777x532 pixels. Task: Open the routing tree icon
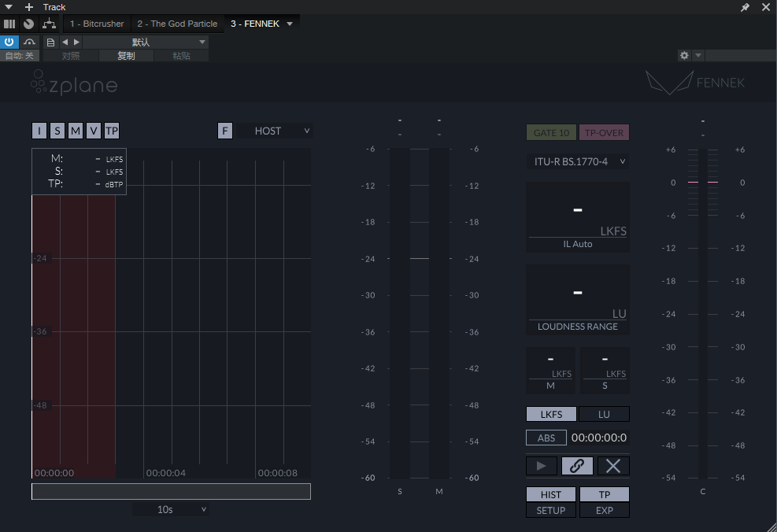click(x=49, y=24)
